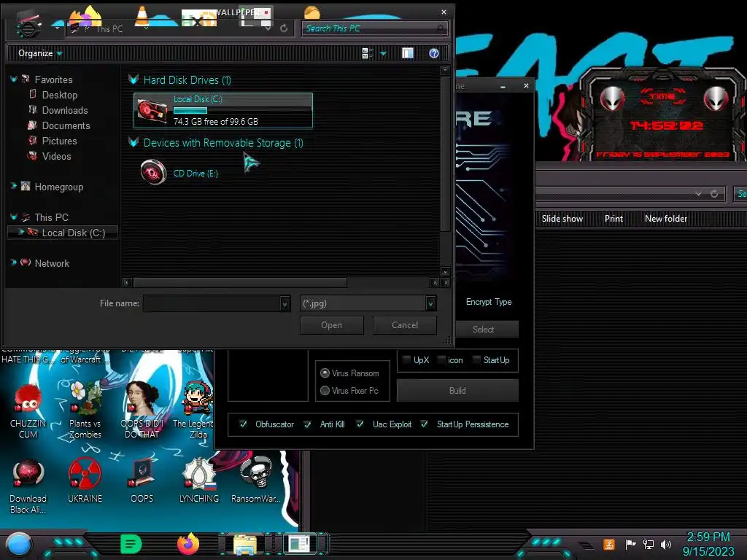Viewport: 747px width, 560px height.
Task: Open The Legend Zilda desktop shortcut
Action: [195, 411]
